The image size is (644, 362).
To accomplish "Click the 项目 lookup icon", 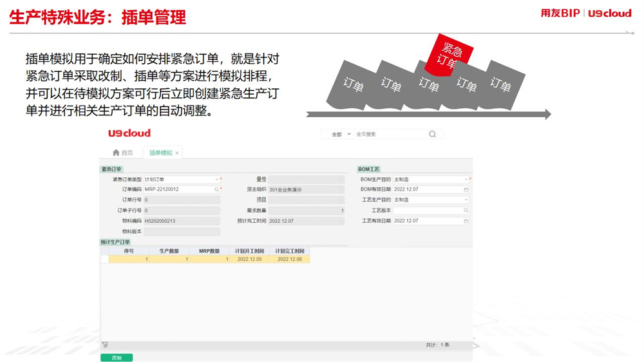I will click(341, 200).
